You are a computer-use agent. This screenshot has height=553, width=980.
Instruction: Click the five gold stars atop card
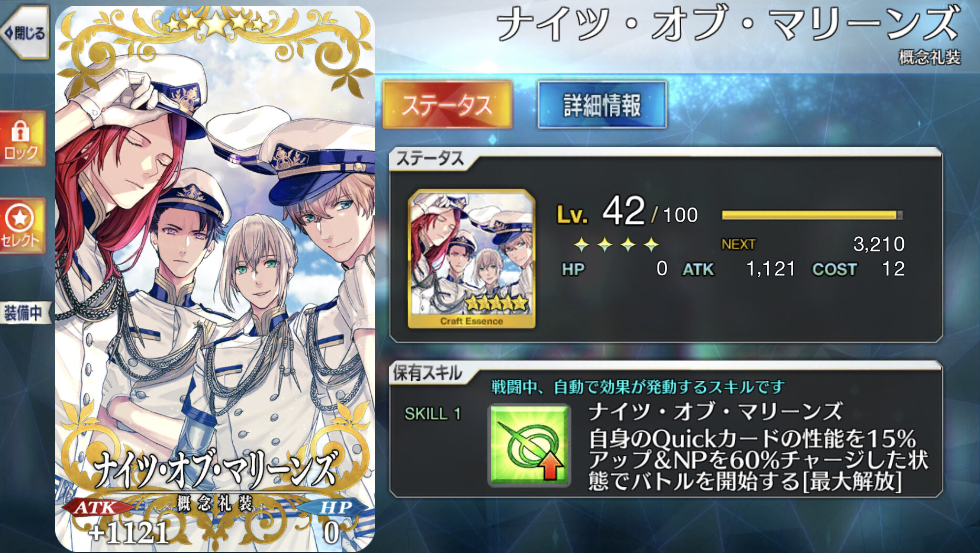pyautogui.click(x=216, y=22)
